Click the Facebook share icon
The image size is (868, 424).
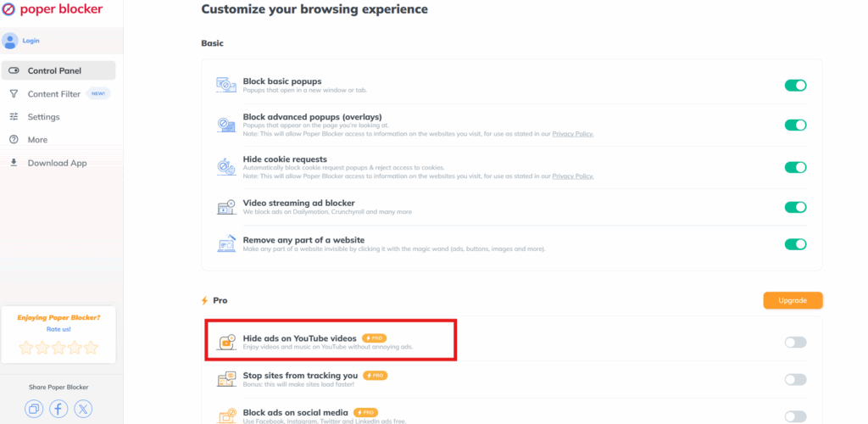click(58, 409)
